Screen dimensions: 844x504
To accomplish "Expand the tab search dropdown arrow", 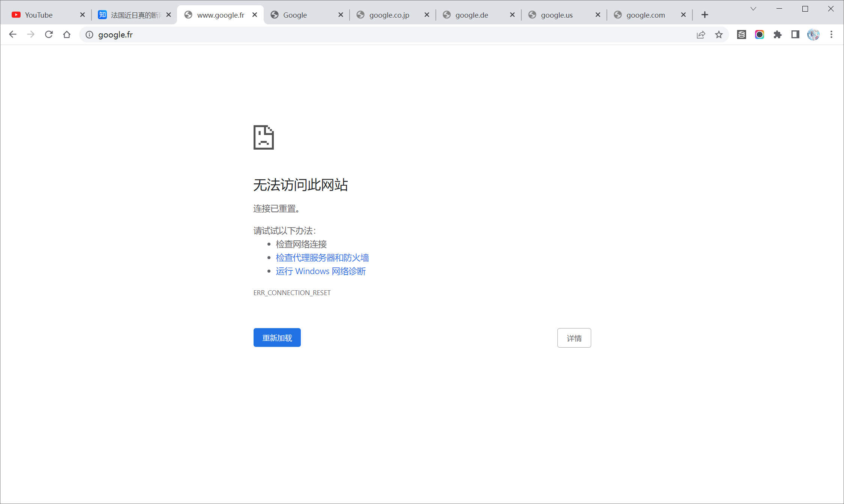I will coord(753,9).
